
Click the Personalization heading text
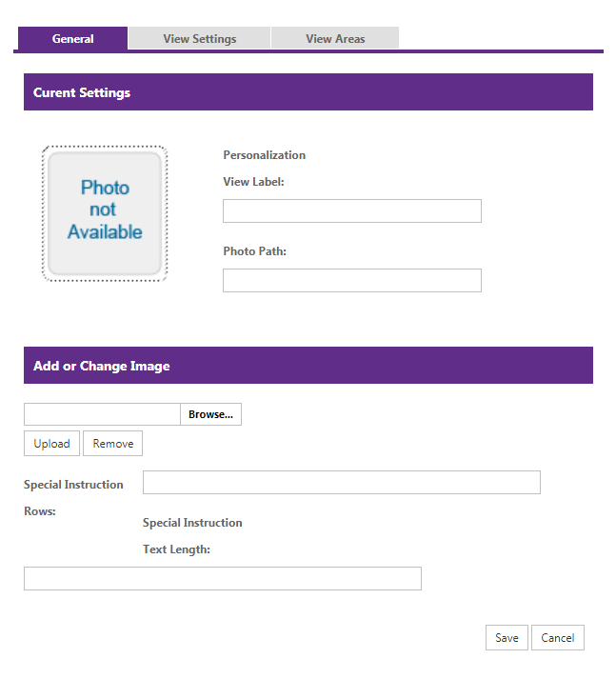click(x=264, y=155)
